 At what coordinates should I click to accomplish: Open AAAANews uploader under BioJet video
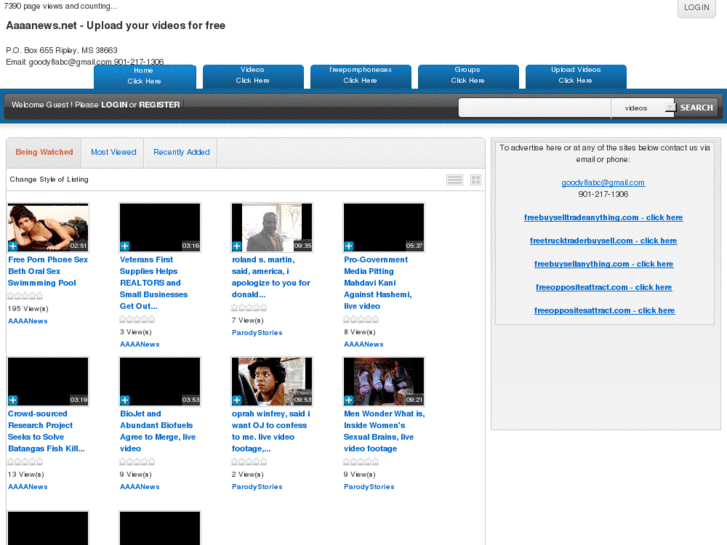click(x=140, y=487)
